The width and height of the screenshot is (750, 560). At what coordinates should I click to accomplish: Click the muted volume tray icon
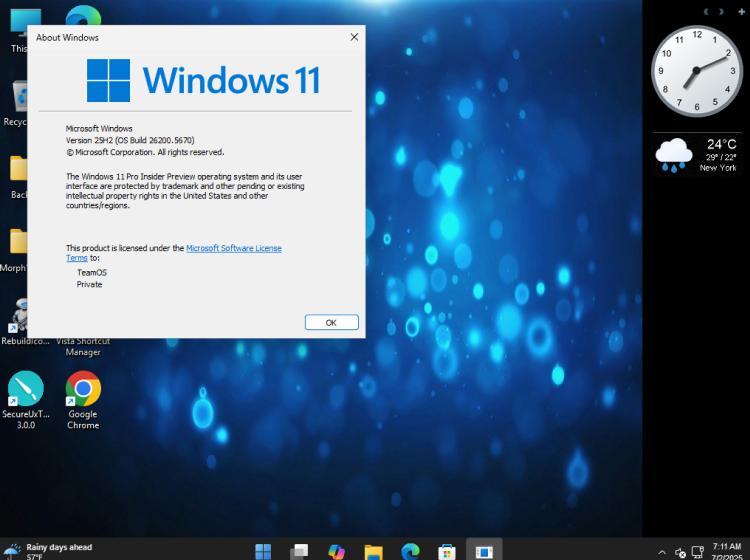(x=680, y=552)
